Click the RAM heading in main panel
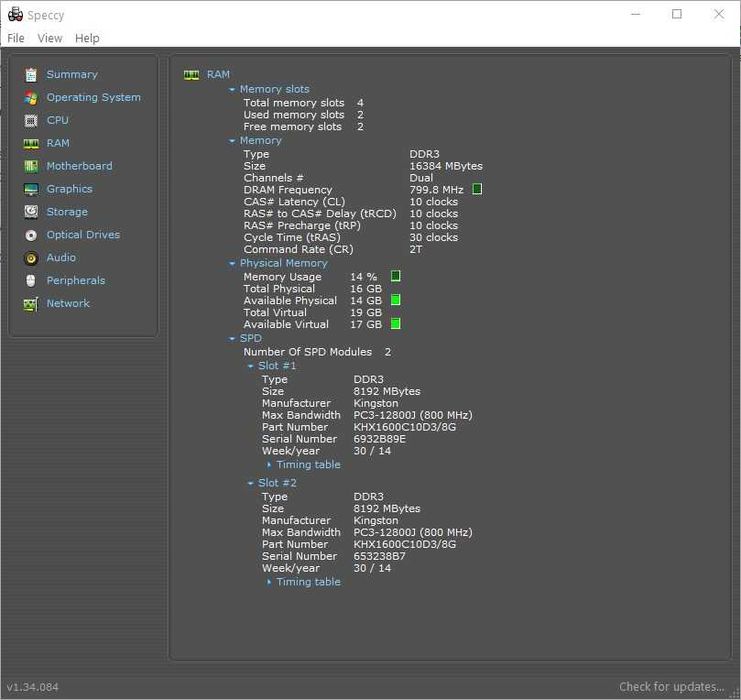The image size is (741, 700). point(218,75)
